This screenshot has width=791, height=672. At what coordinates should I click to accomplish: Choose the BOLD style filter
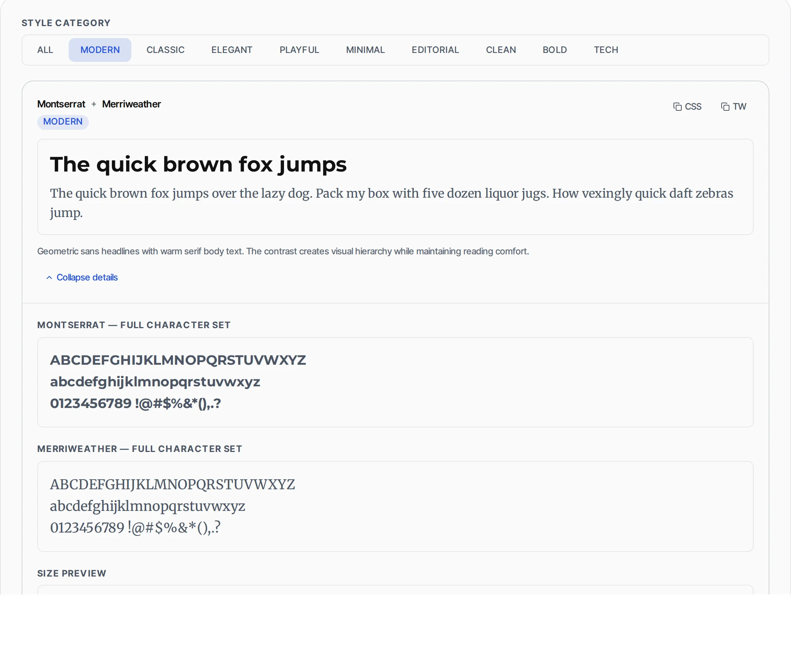coord(555,50)
